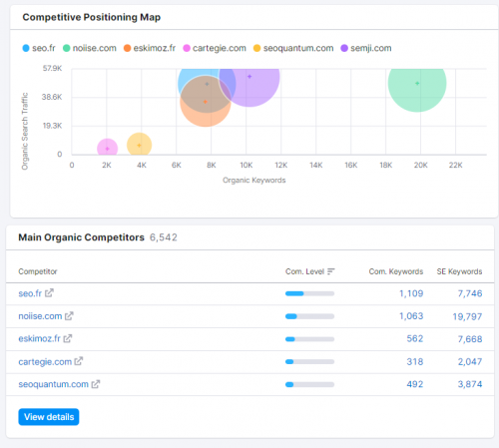This screenshot has width=499, height=448.
Task: Open the noiise.com competitor link
Action: tap(40, 316)
